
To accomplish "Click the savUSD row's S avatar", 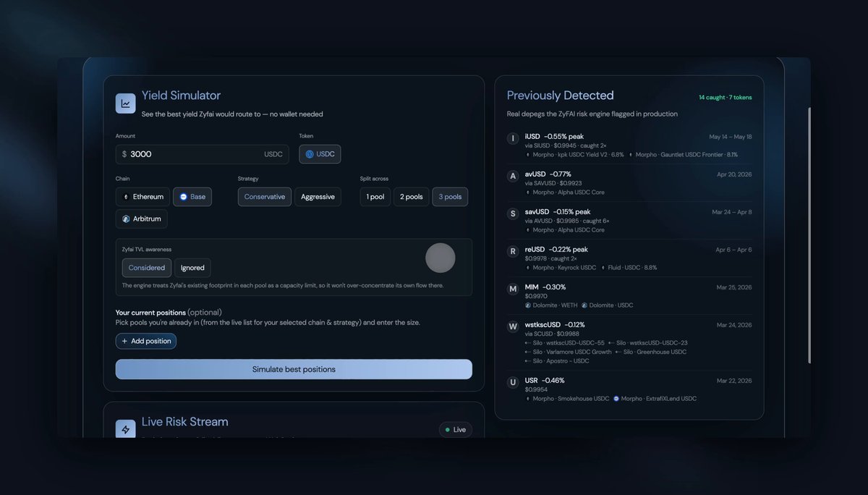I will (x=513, y=213).
